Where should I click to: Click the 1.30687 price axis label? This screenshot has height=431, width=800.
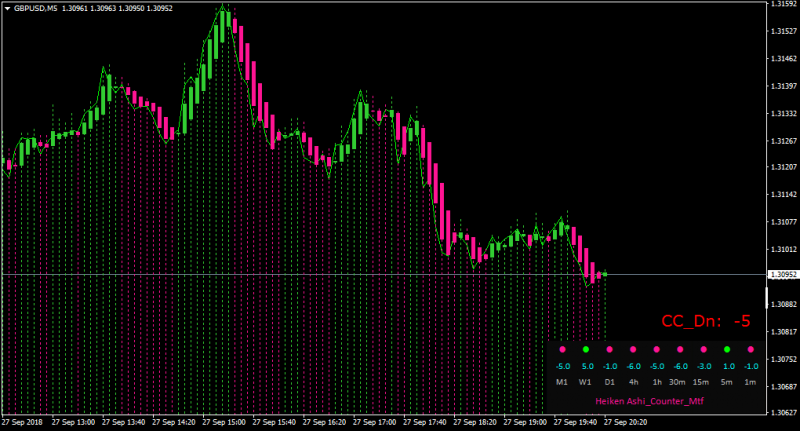(x=783, y=387)
